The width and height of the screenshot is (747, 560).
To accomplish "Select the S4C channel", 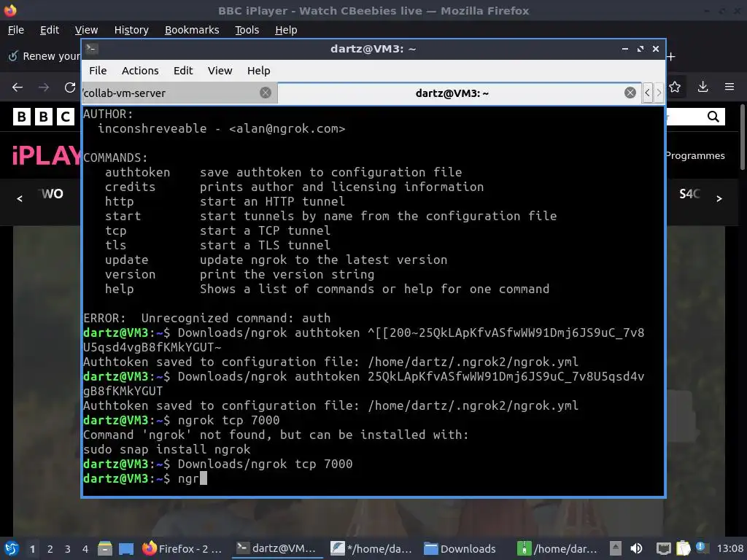I will tap(689, 194).
